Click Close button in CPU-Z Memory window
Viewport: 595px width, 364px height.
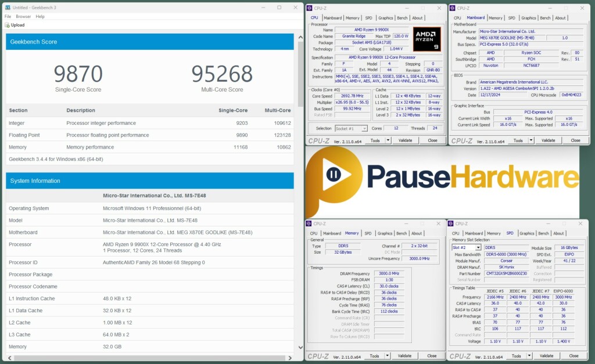pos(432,356)
